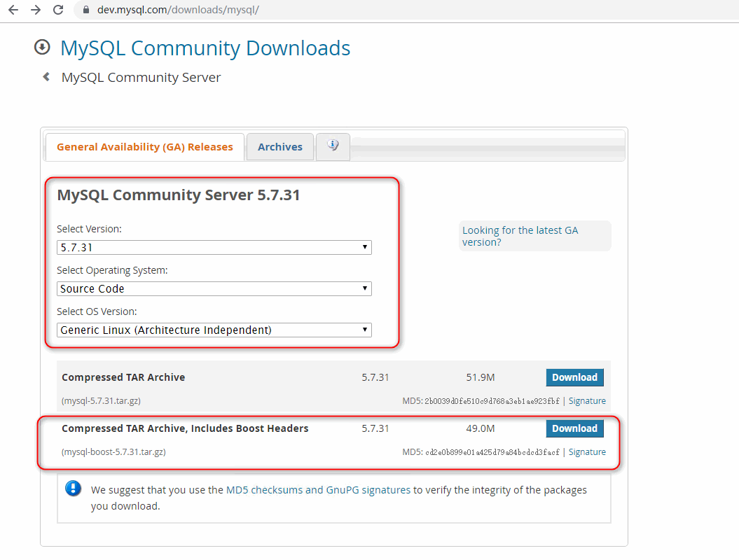Download the TAR Archive with Boost Headers
739x560 pixels.
(x=574, y=428)
